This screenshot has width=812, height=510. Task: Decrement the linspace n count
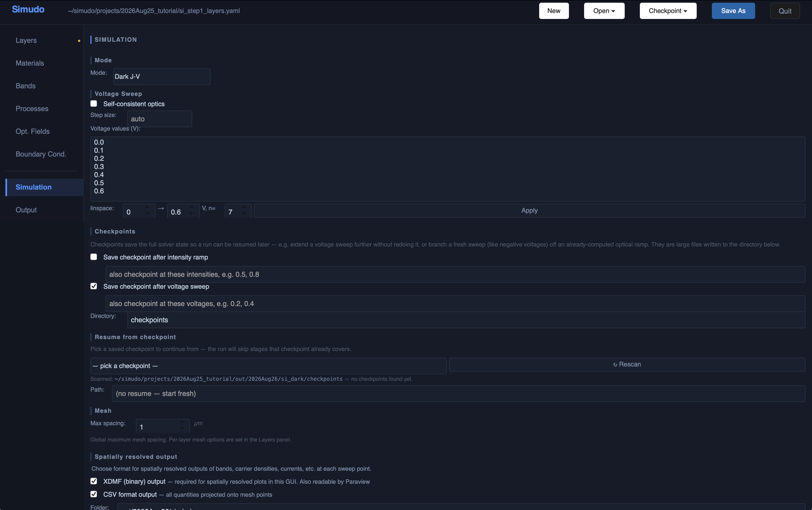pyautogui.click(x=243, y=213)
